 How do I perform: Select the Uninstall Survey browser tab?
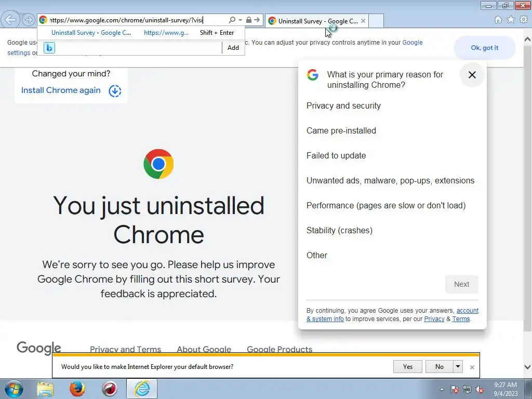(317, 21)
